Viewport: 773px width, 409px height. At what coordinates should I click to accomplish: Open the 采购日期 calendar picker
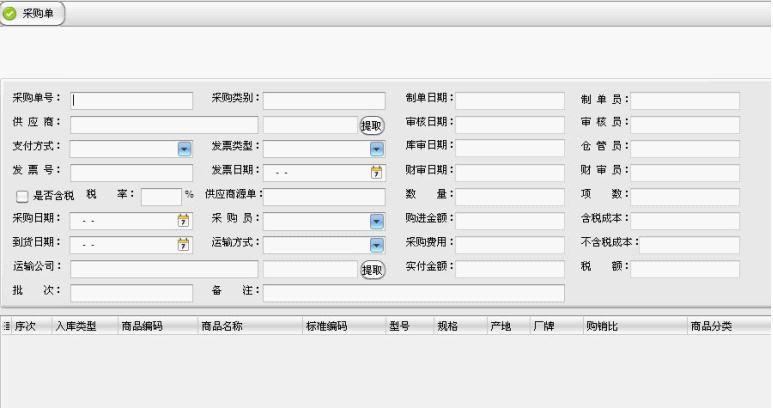tap(183, 220)
